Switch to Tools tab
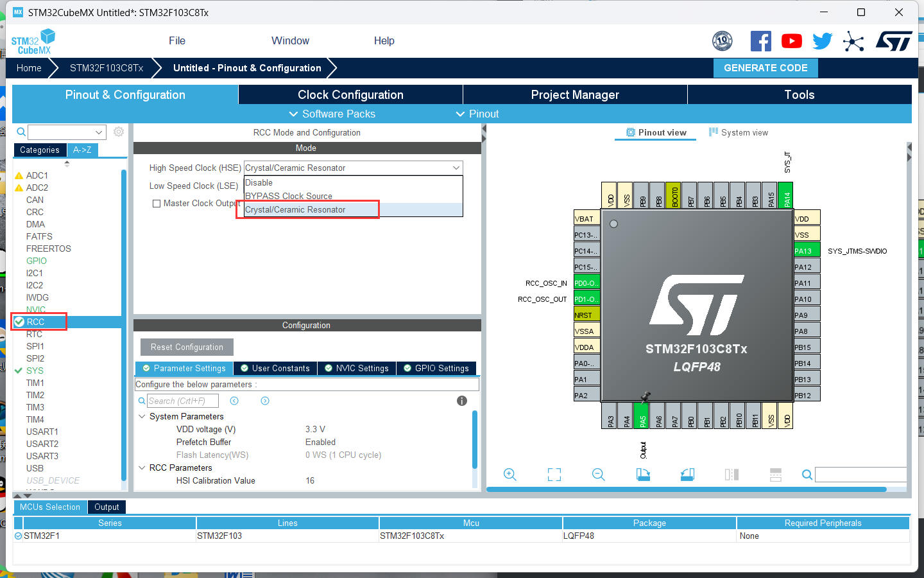The height and width of the screenshot is (578, 924). pos(800,94)
